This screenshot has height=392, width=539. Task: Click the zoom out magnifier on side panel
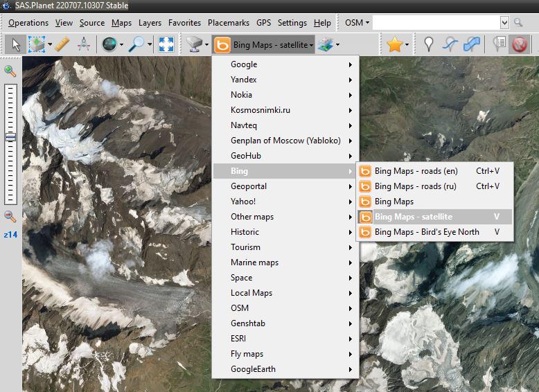(x=10, y=217)
